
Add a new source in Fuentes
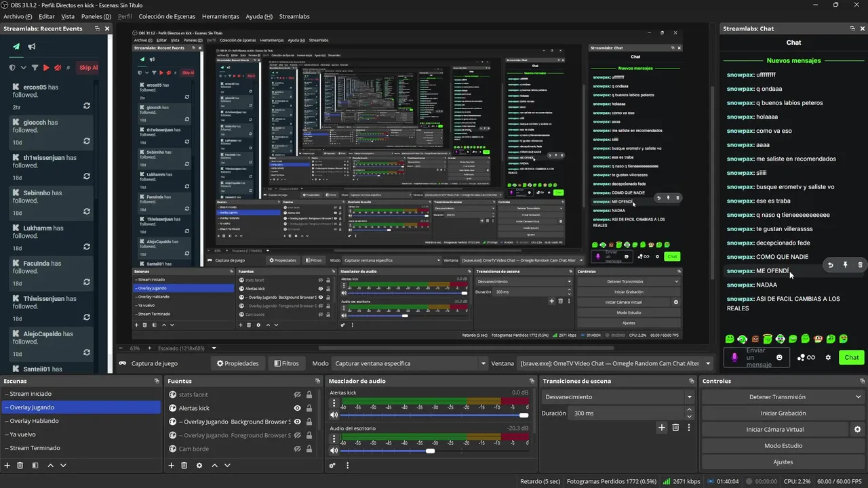[172, 466]
